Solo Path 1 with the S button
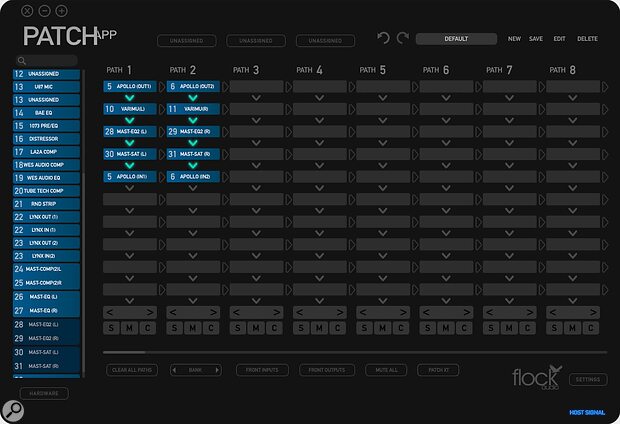 pos(111,328)
